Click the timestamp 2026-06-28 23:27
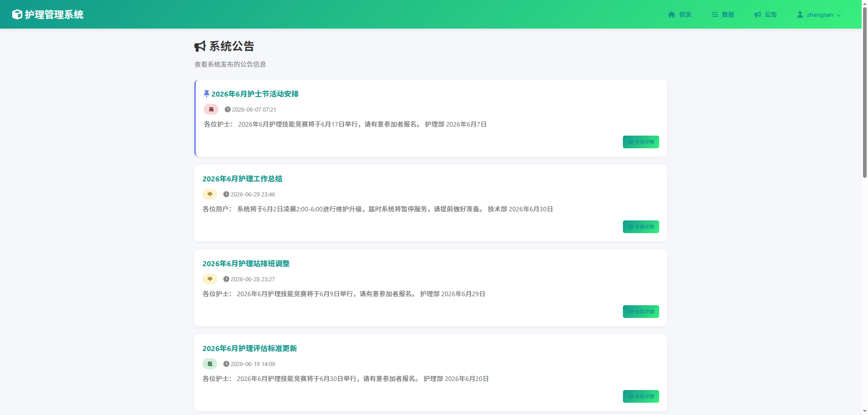This screenshot has width=868, height=415. 252,279
